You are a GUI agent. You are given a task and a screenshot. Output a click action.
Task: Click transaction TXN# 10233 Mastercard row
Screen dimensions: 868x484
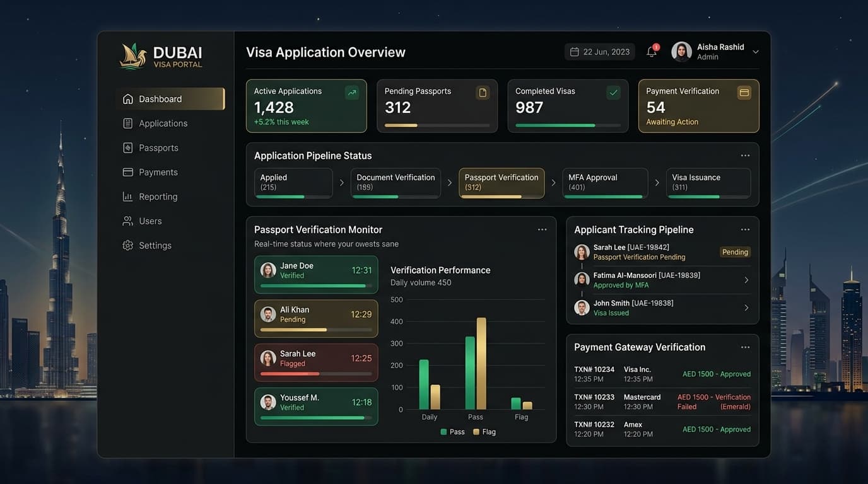[x=662, y=402]
